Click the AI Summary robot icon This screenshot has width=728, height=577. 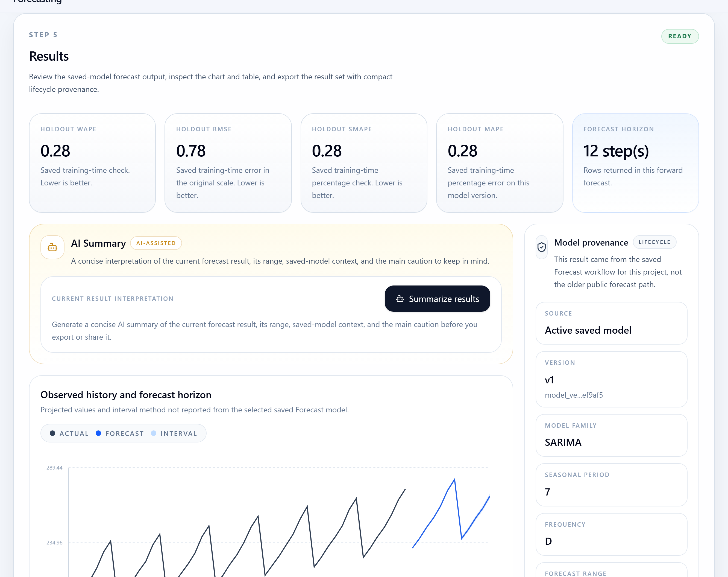[52, 247]
